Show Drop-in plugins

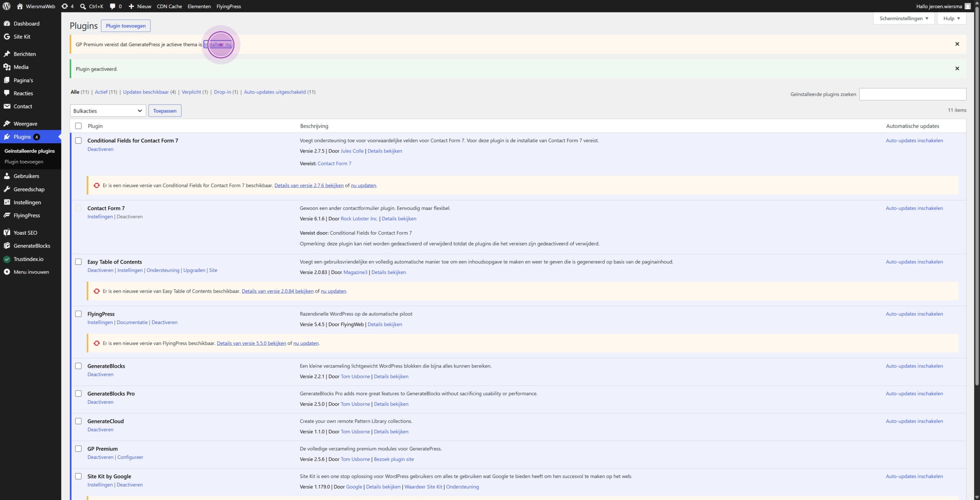click(x=222, y=92)
